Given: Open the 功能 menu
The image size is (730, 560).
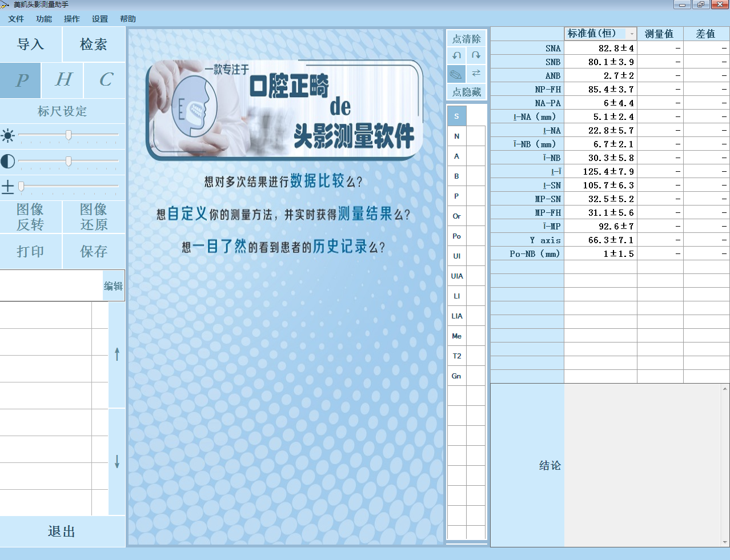Looking at the screenshot, I should click(44, 19).
